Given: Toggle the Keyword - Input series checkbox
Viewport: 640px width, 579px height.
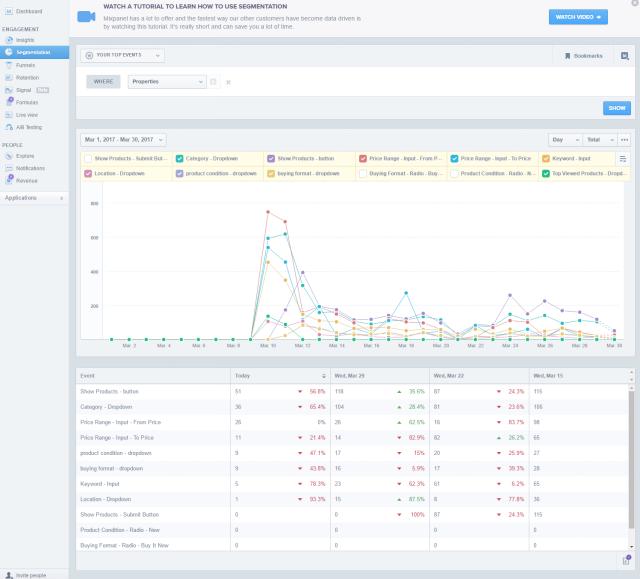Looking at the screenshot, I should pyautogui.click(x=546, y=159).
